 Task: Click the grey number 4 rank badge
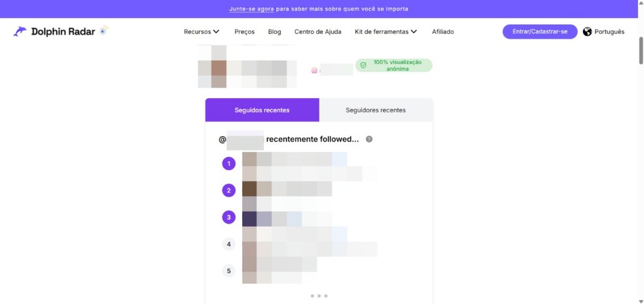point(228,244)
